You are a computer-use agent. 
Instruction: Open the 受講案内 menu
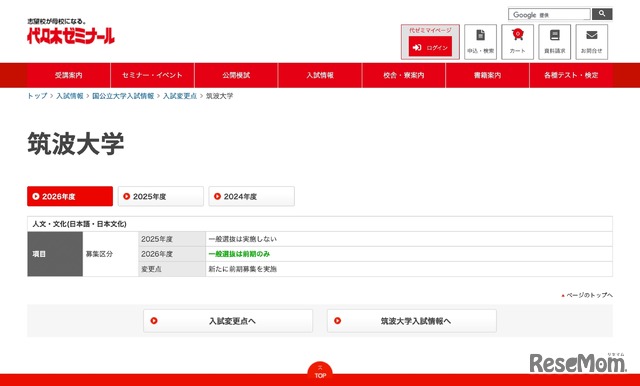tap(69, 75)
